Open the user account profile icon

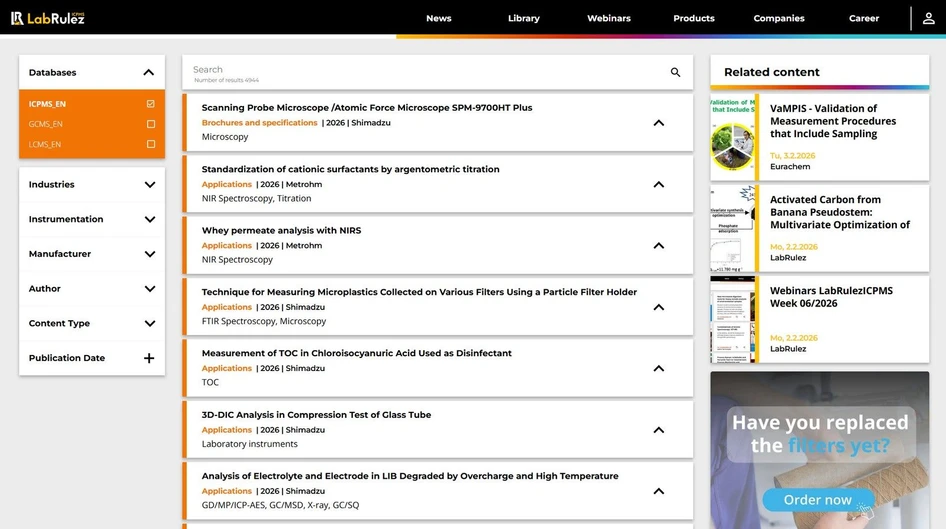(x=929, y=18)
